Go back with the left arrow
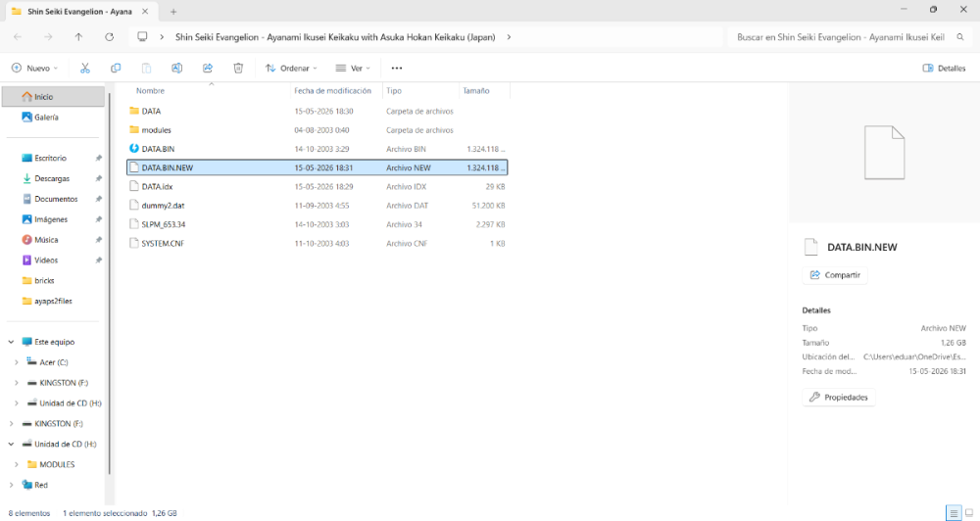 (18, 37)
